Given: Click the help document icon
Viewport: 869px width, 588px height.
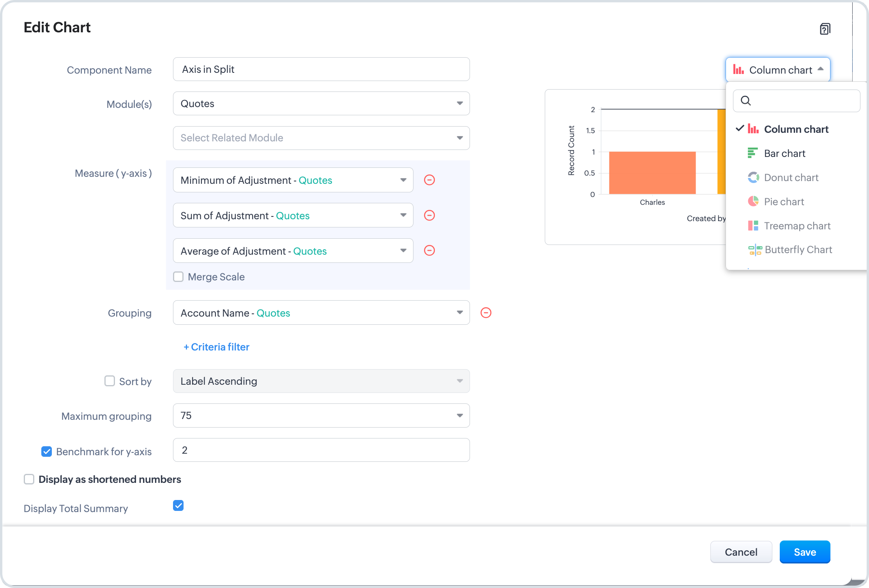Looking at the screenshot, I should point(825,29).
